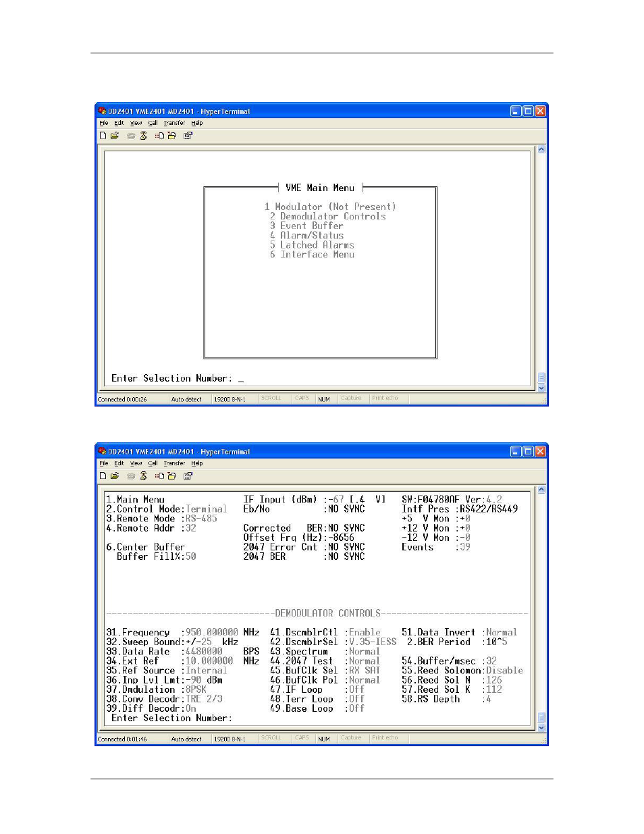Viewport: 644px width, 834px height.
Task: Click Open folder icon in VME Main Menu window
Action: click(x=115, y=136)
